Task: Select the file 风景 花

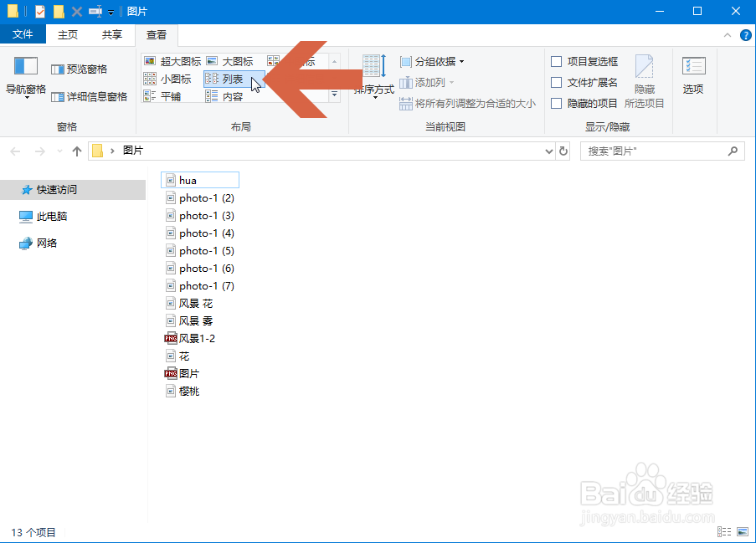Action: [189, 304]
